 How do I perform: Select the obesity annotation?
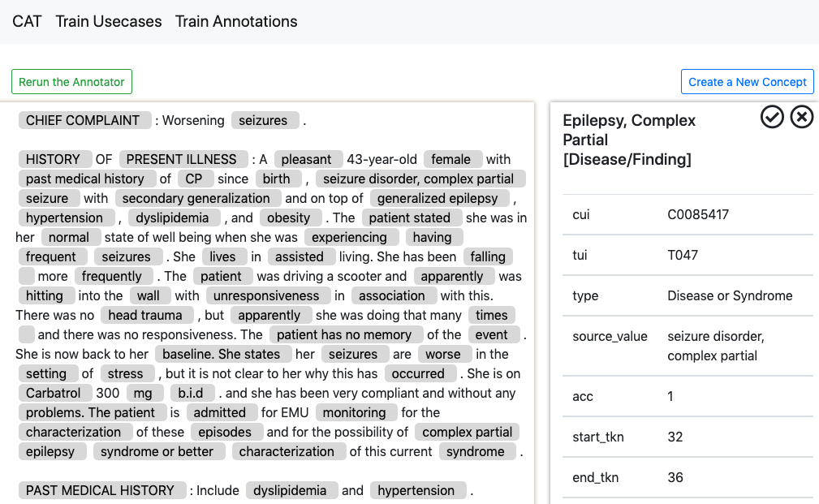click(x=291, y=218)
